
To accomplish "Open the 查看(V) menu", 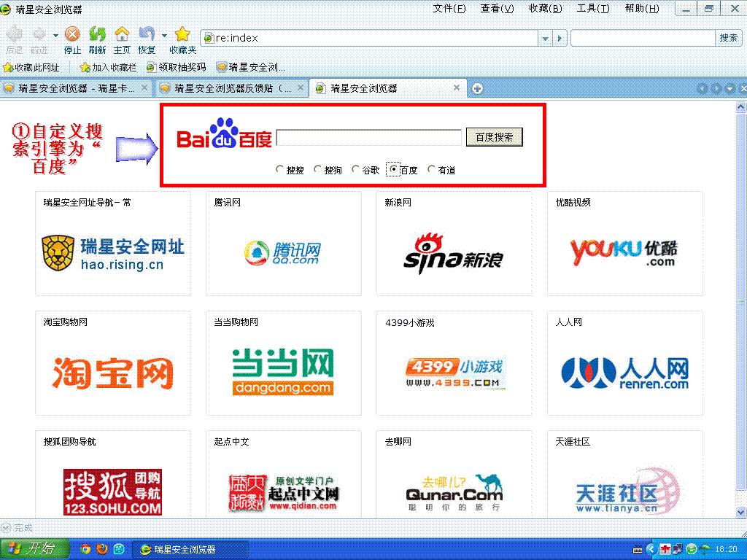I will coord(497,9).
